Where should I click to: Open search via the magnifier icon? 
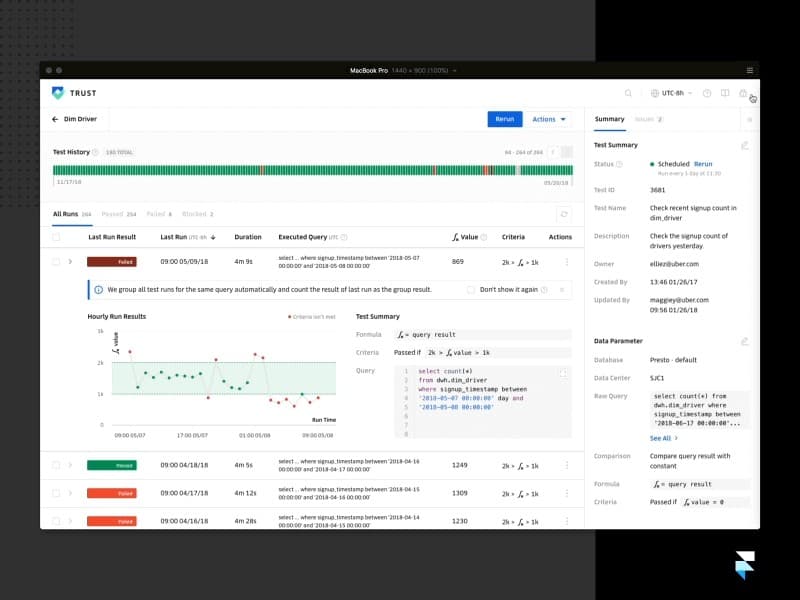point(628,93)
